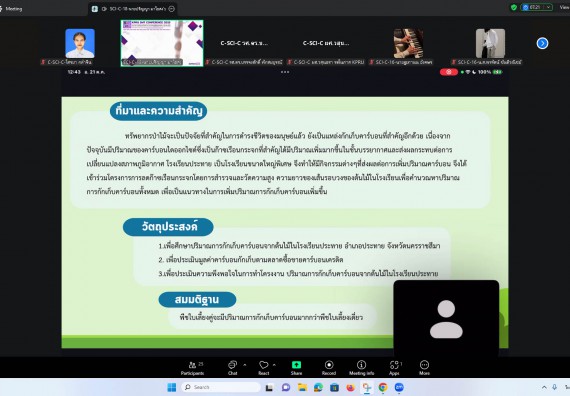This screenshot has height=396, width=570.
Task: Select active speaker shared slide thumbnail
Action: 162,43
